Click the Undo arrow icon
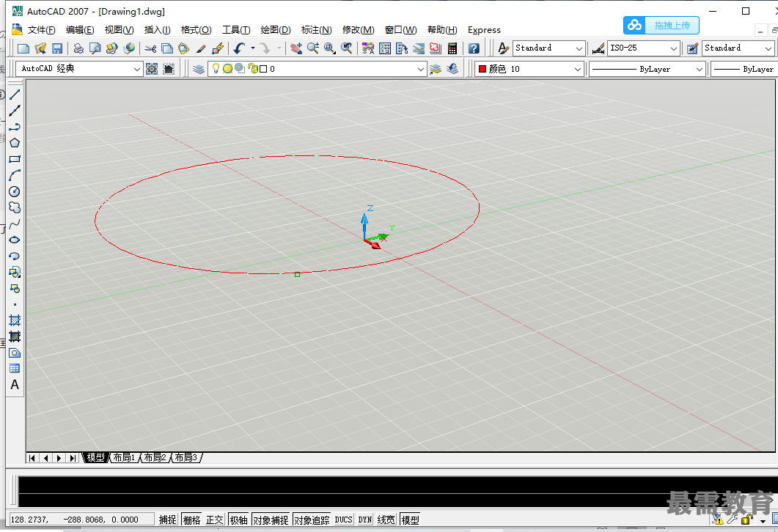Viewport: 778px width, 532px height. [240, 48]
